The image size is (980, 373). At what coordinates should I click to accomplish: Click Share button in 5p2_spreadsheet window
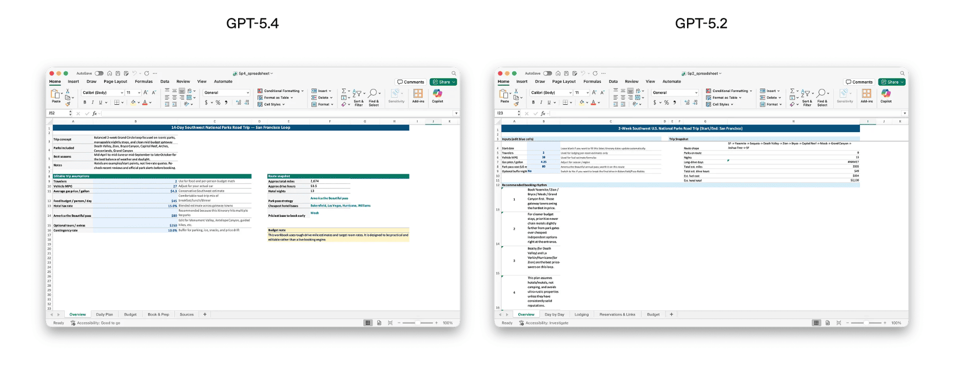click(x=892, y=82)
